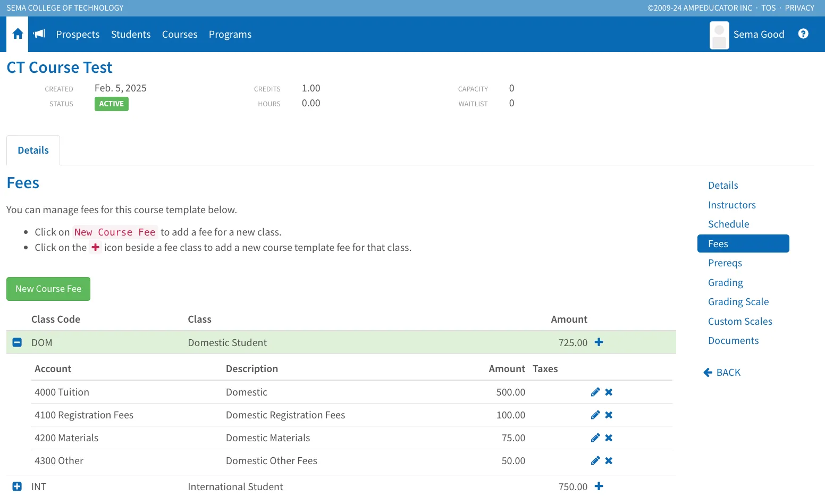Edit the 4200 Materials fee entry
This screenshot has height=504, width=825.
[x=595, y=438]
